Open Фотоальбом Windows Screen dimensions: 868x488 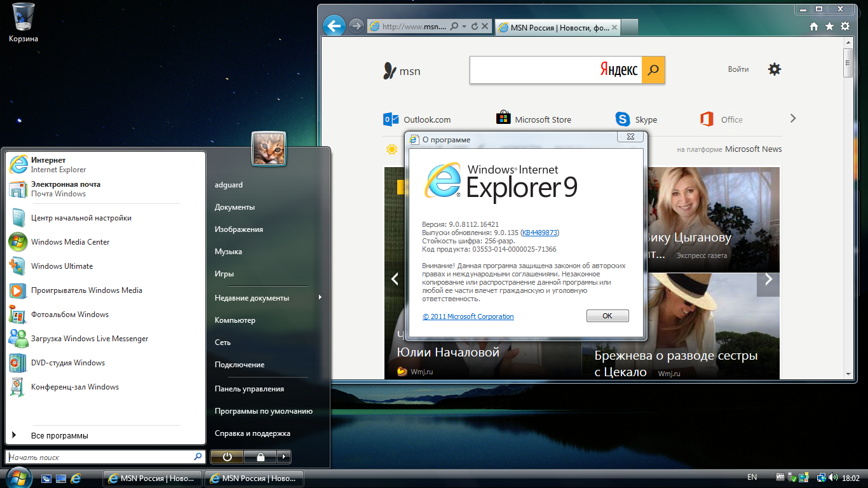click(105, 315)
